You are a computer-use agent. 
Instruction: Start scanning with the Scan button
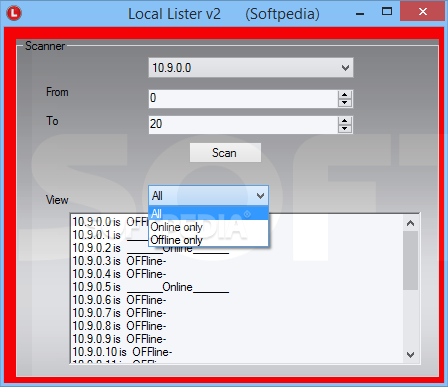click(225, 153)
